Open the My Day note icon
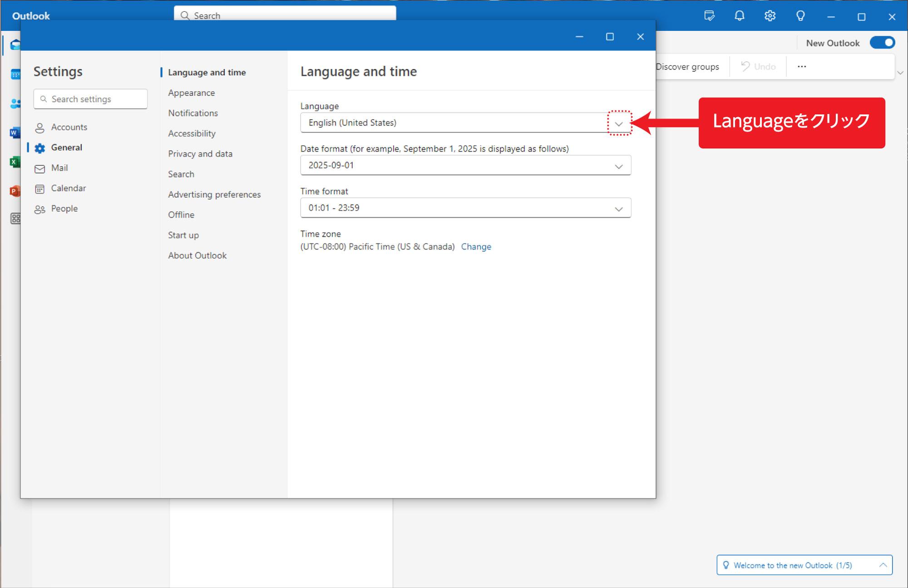 (709, 16)
